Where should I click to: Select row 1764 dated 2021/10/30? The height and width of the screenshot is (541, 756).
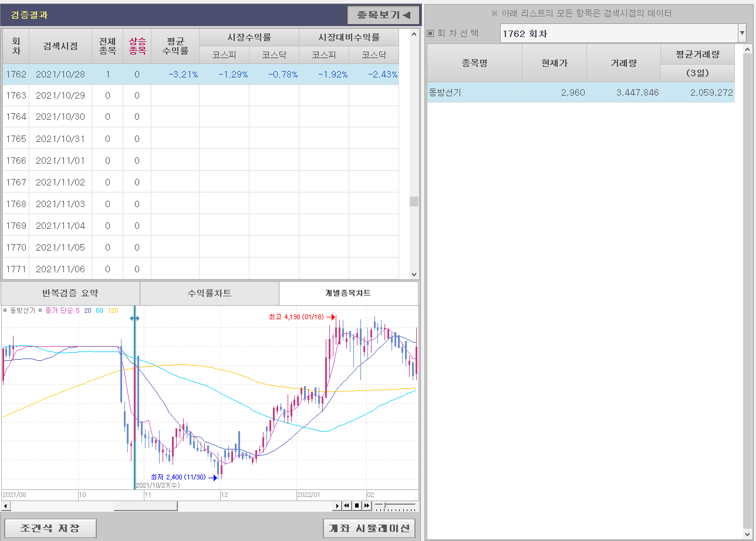coord(201,117)
